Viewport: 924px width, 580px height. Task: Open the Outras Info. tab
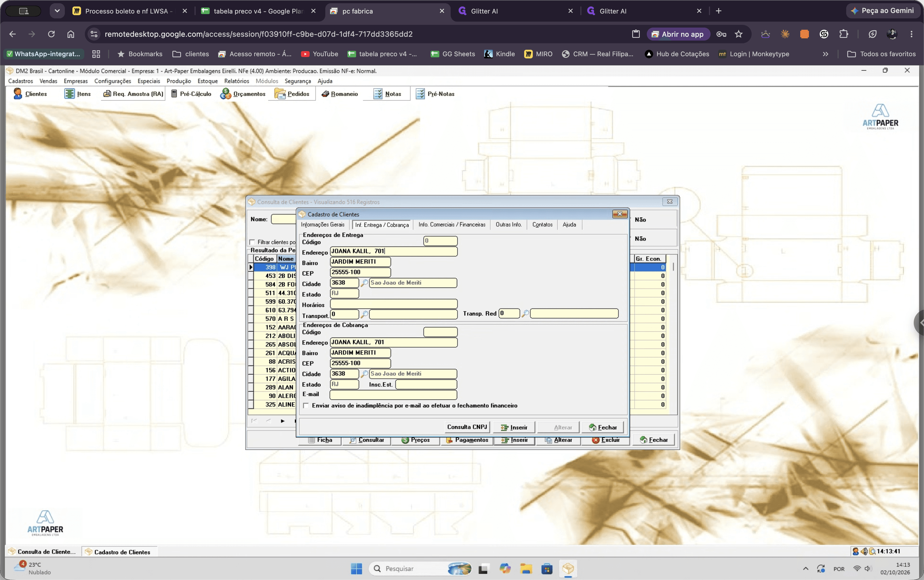[508, 225]
